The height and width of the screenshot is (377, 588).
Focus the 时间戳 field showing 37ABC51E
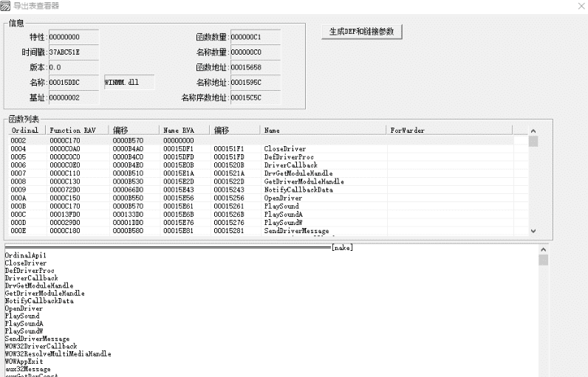72,52
